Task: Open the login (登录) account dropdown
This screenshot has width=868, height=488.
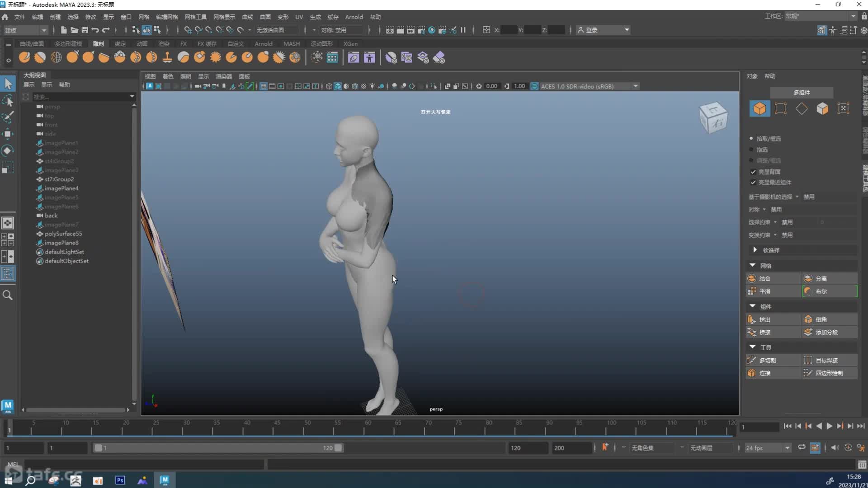Action: point(603,30)
